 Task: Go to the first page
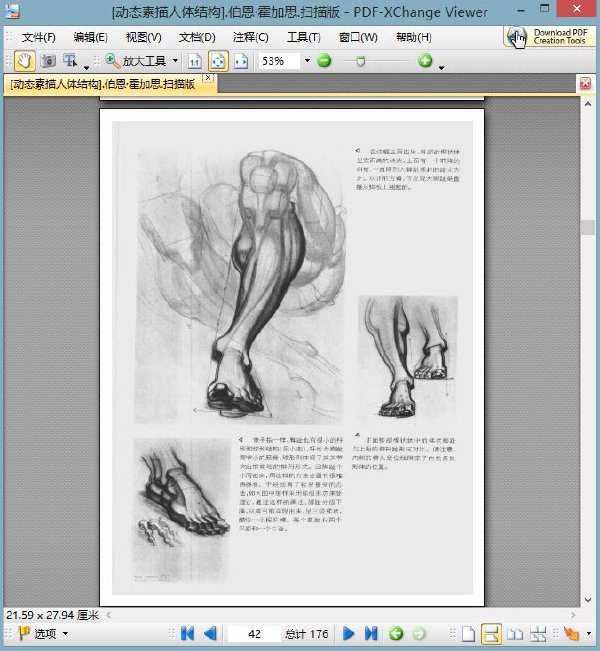[x=187, y=634]
